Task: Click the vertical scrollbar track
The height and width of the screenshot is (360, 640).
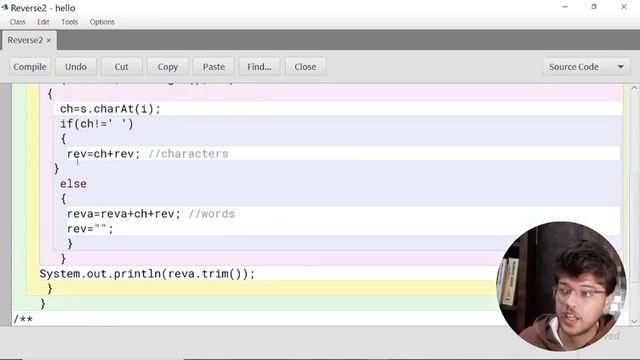Action: (634, 204)
